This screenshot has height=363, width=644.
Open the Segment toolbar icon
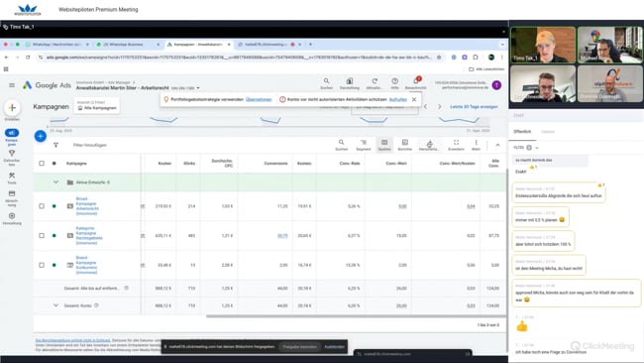point(364,143)
